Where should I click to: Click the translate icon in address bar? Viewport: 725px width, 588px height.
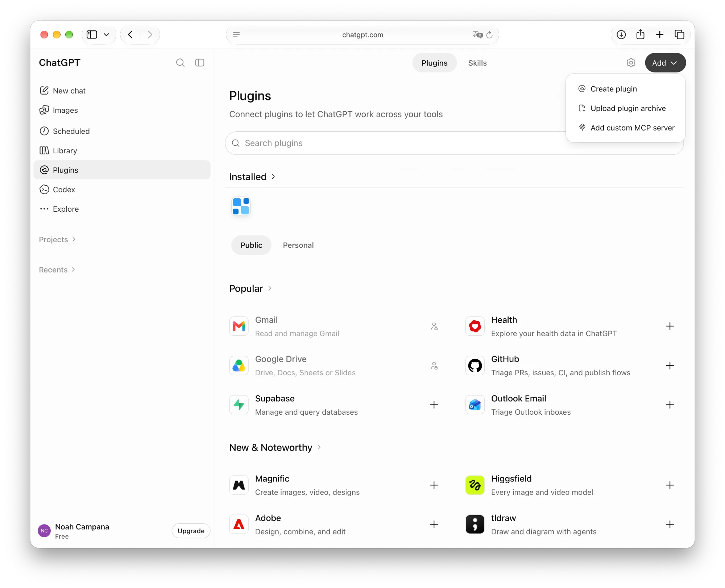pos(477,35)
